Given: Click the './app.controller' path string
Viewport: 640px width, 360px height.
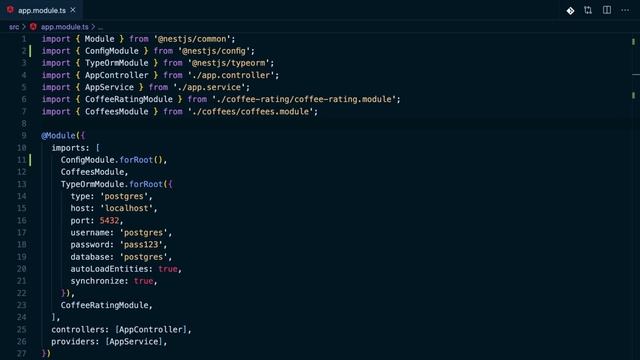Looking at the screenshot, I should (231, 76).
